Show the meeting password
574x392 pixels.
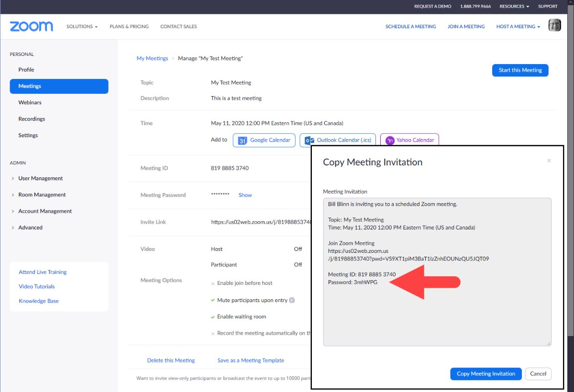coord(245,195)
